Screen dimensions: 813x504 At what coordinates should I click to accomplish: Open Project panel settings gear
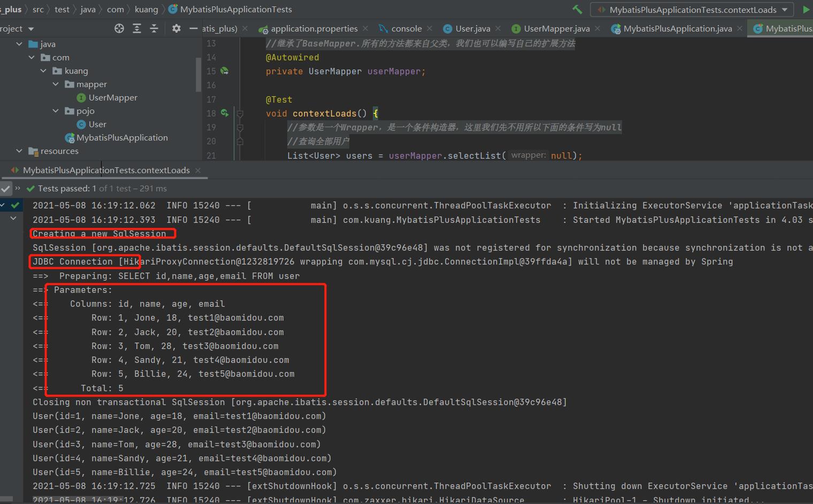pyautogui.click(x=177, y=28)
